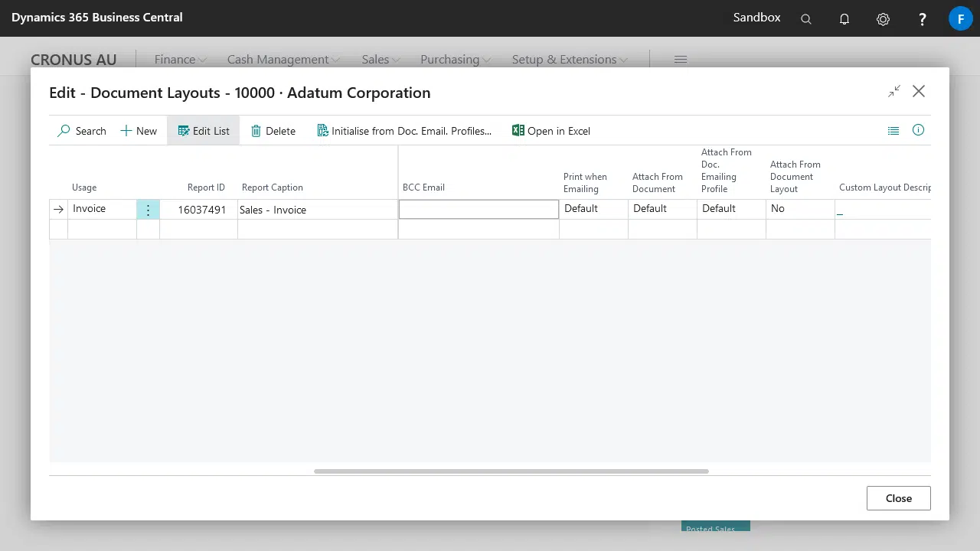This screenshot has height=551, width=980.
Task: Select the Invoice row arrow indicator
Action: pyautogui.click(x=59, y=210)
